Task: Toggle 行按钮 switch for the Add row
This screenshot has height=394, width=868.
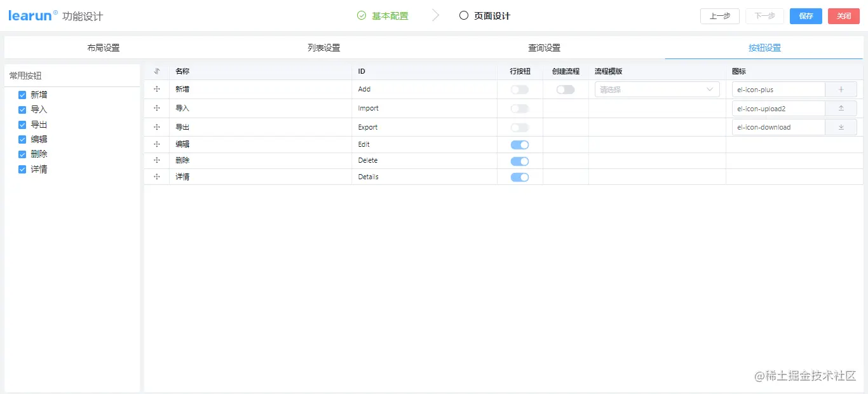Action: [x=520, y=90]
